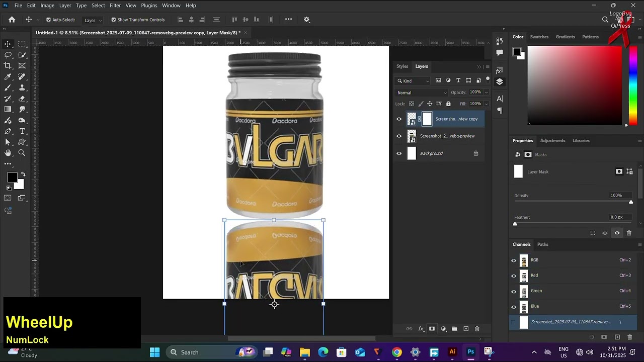Click the layer mask thumbnail of top layer
644x362 pixels.
pyautogui.click(x=427, y=119)
